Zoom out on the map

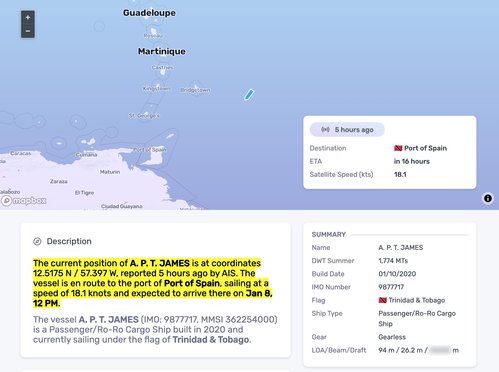click(x=28, y=31)
